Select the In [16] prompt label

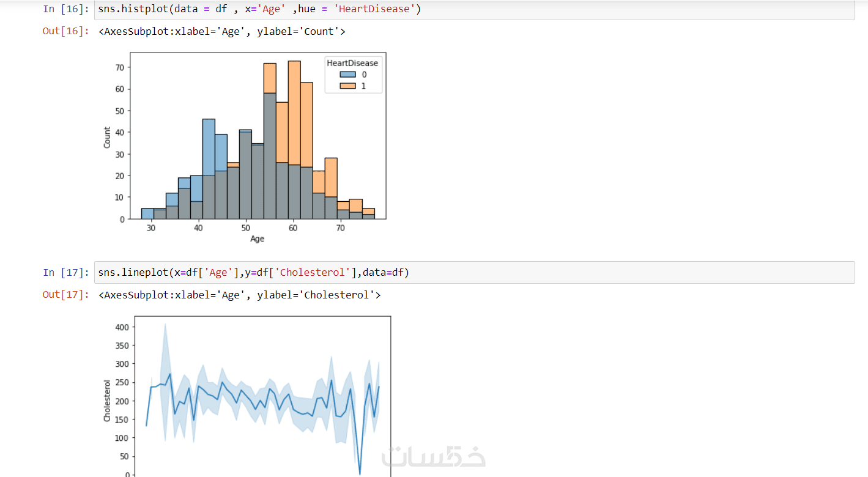pyautogui.click(x=66, y=10)
